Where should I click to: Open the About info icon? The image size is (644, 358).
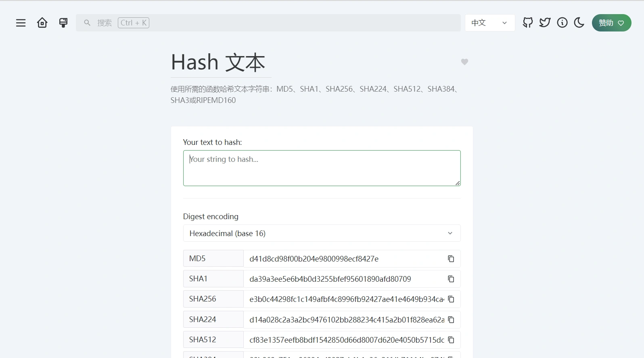(562, 23)
